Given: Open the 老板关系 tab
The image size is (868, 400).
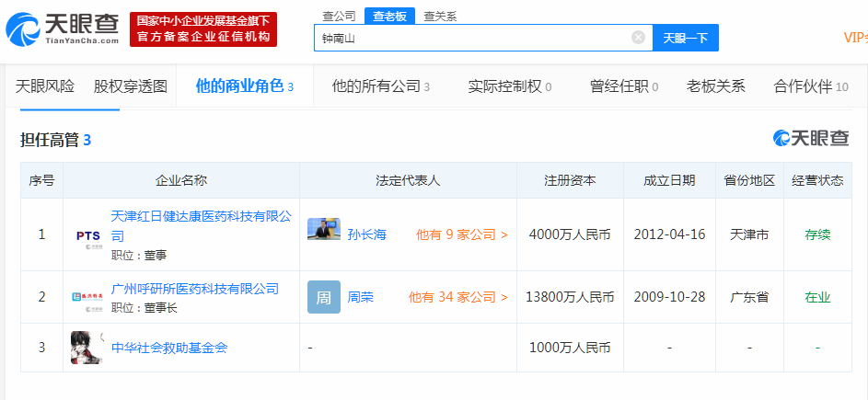Looking at the screenshot, I should 716,86.
